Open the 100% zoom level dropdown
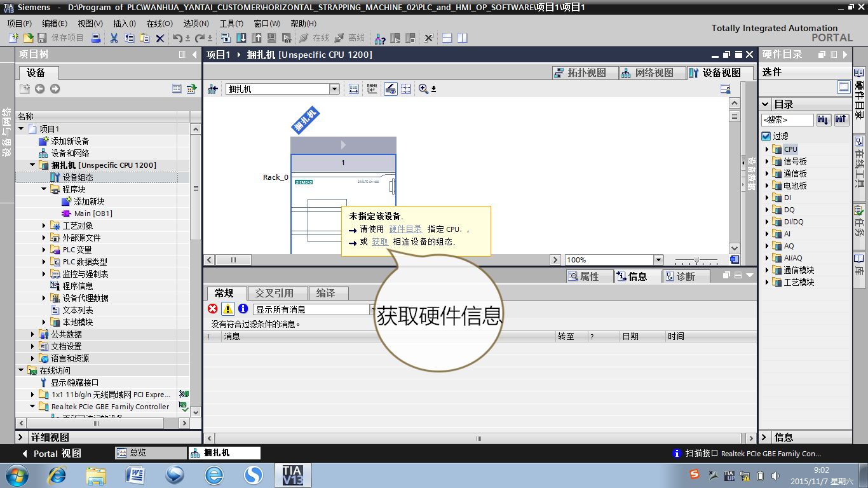Screen dimensions: 868x488 tap(658, 260)
